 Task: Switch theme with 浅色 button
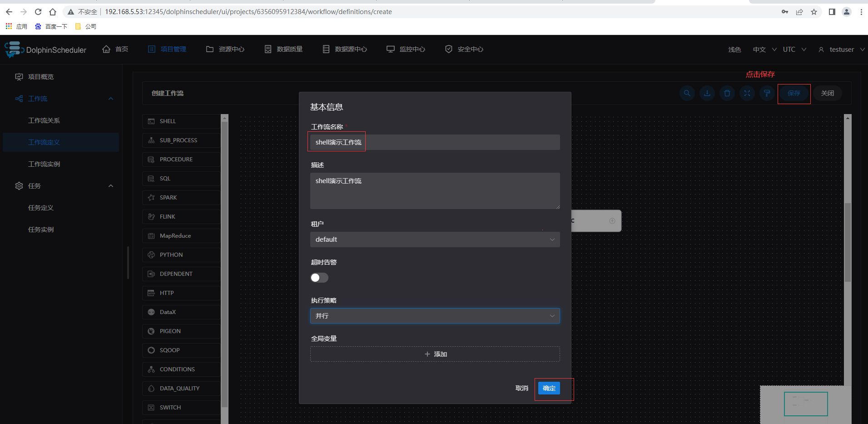(734, 50)
